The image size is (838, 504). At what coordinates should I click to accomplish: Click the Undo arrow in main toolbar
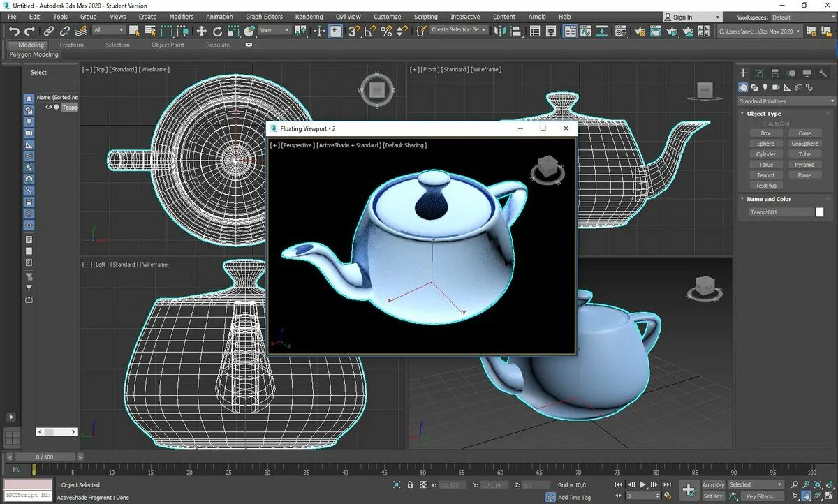coord(14,31)
